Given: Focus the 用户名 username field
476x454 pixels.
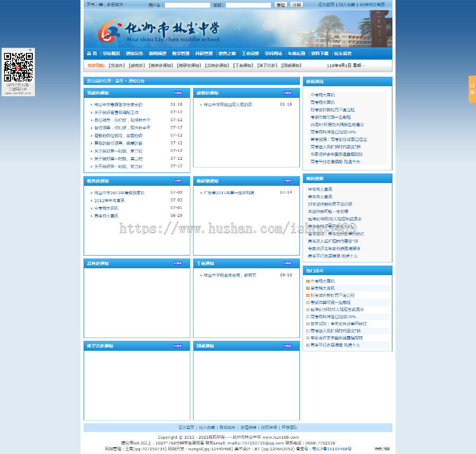Looking at the screenshot, I should [187, 5].
